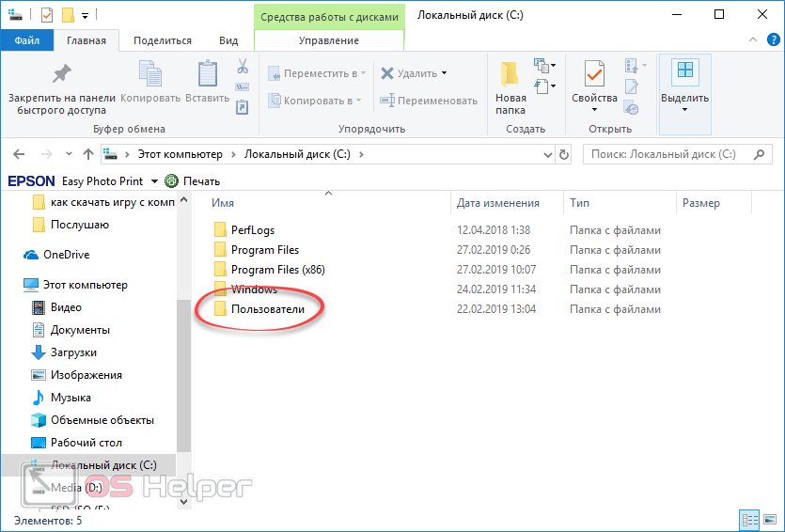This screenshot has height=532, width=785.
Task: Click the refresh icon beside the address bar
Action: point(564,154)
